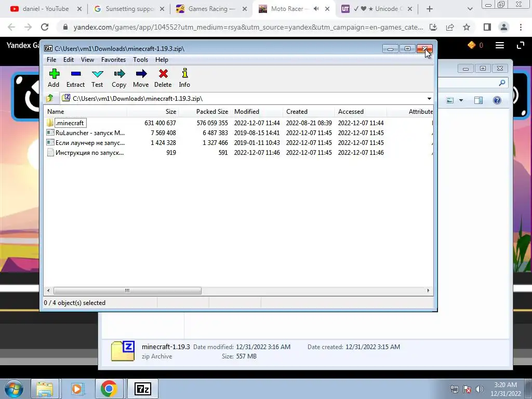This screenshot has height=399, width=532.
Task: Sort by the Modified column header
Action: [x=257, y=112]
